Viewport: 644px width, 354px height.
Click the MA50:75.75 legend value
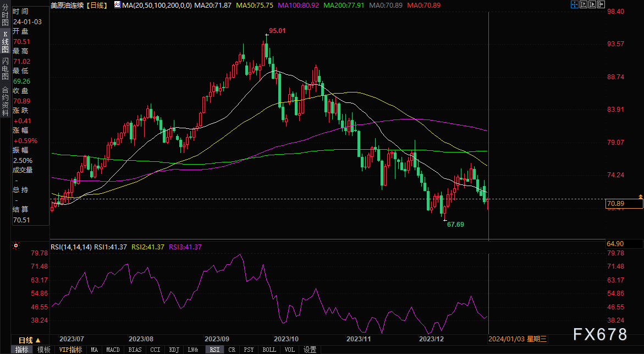pyautogui.click(x=255, y=6)
